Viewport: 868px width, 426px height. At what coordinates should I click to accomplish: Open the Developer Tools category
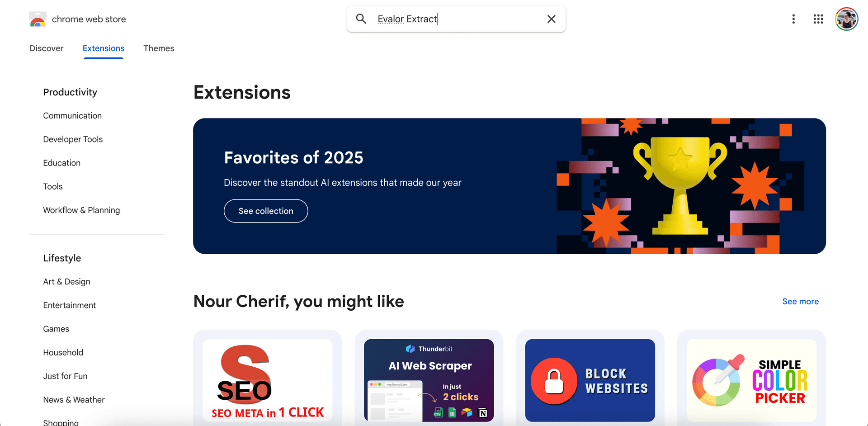point(73,139)
